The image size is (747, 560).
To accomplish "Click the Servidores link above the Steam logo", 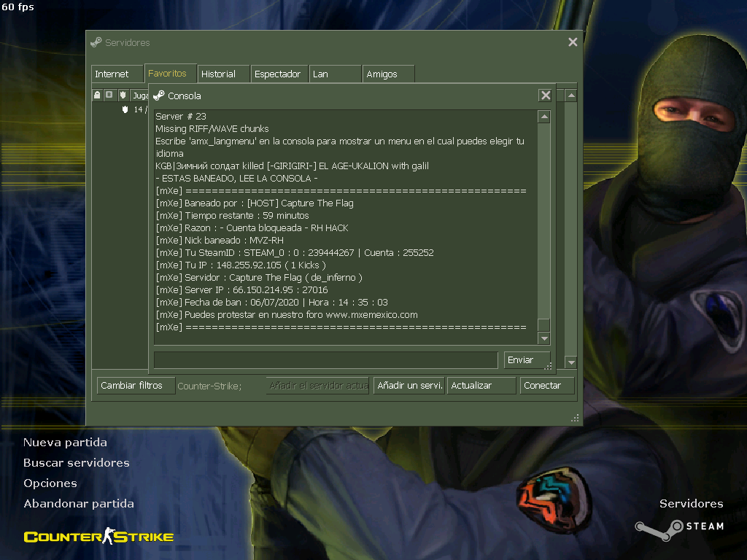I will tap(692, 503).
